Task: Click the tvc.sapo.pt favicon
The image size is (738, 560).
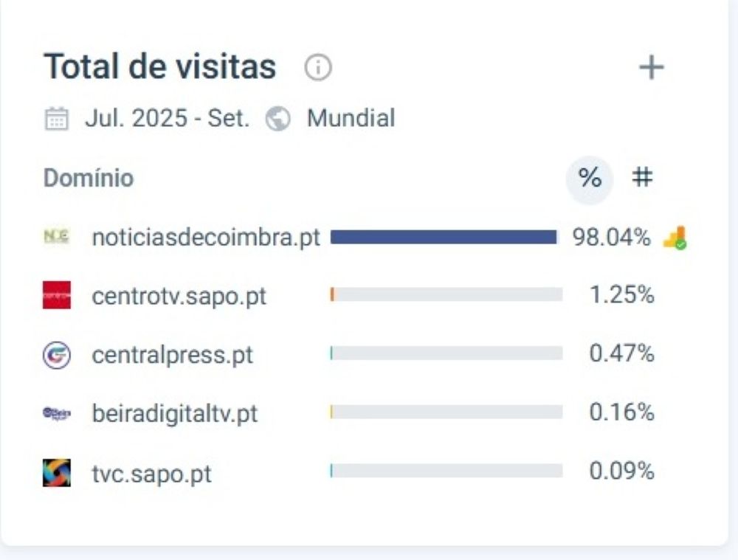Action: coord(57,472)
